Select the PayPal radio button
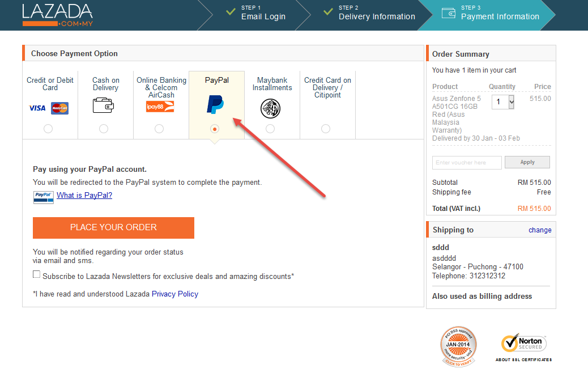The width and height of the screenshot is (588, 381). point(215,129)
